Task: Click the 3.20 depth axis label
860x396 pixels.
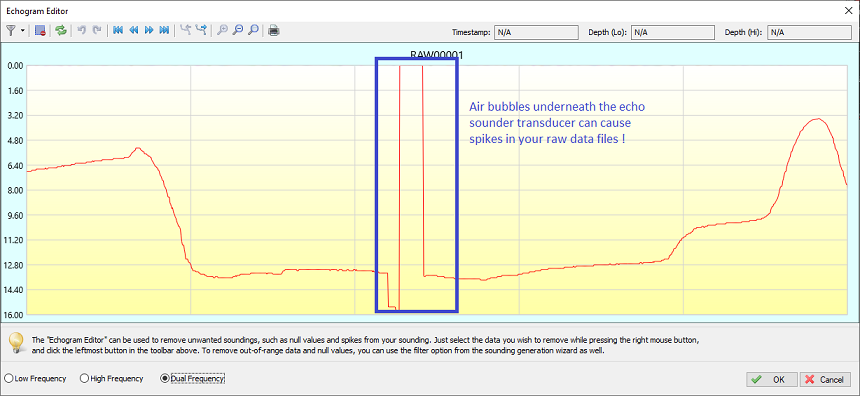Action: (14, 116)
